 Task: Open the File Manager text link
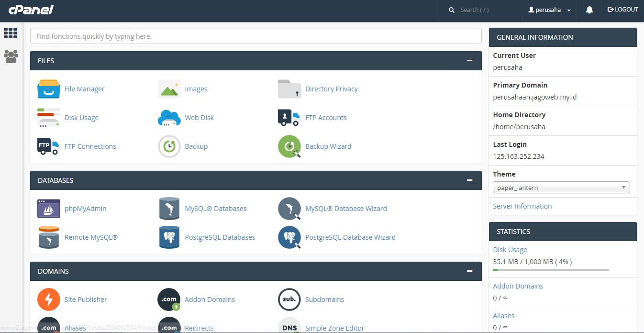84,89
